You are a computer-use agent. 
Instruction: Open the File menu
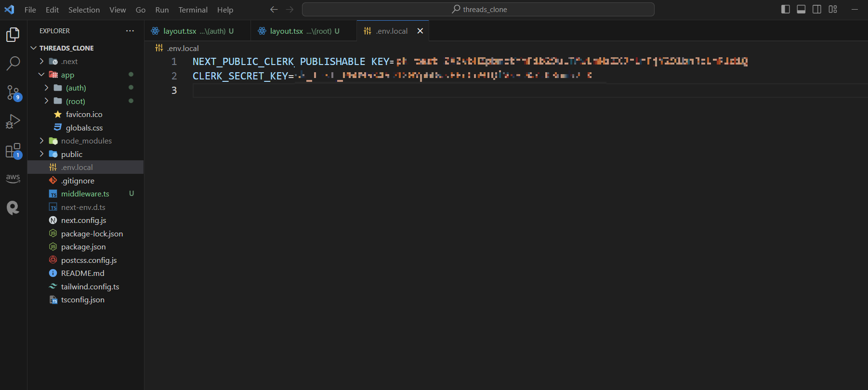(30, 10)
